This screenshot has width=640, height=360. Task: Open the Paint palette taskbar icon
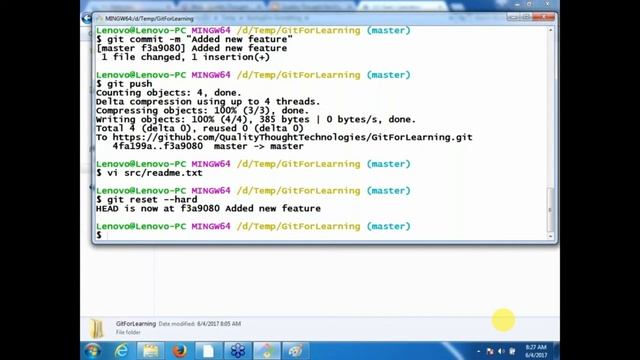(296, 351)
